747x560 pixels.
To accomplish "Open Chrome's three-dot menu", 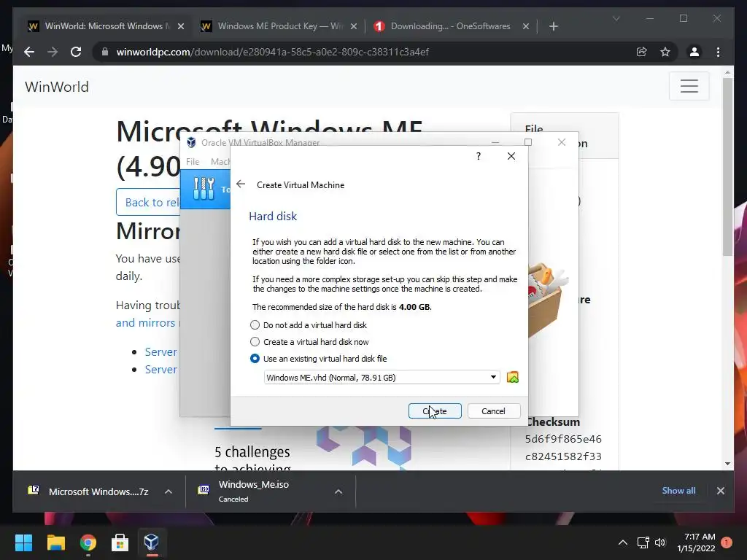I will (x=718, y=52).
